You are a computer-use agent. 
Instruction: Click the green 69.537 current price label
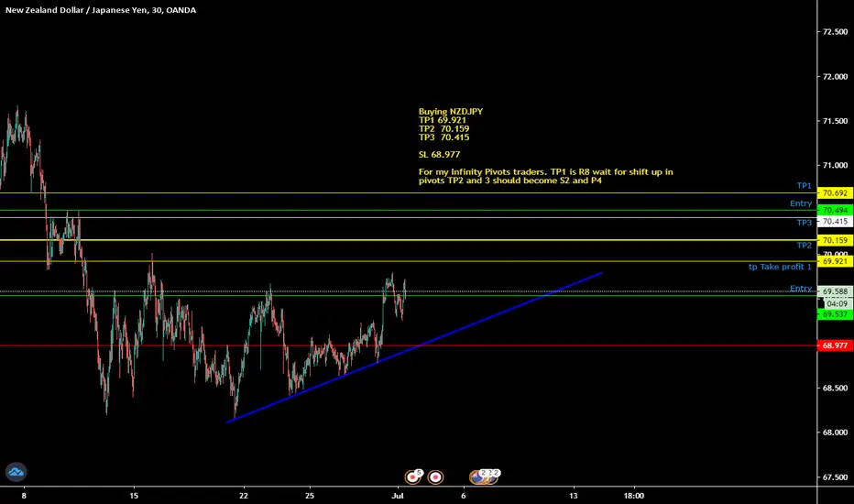click(835, 314)
